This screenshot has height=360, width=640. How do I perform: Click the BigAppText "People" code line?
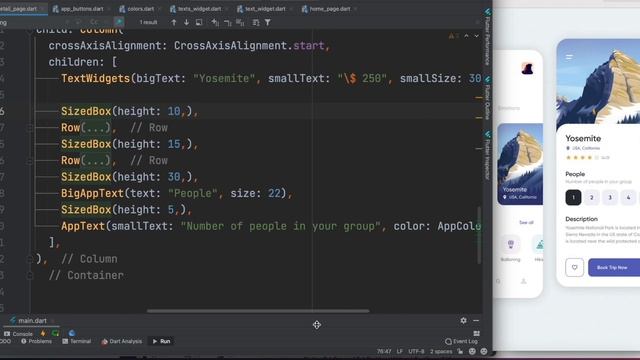click(177, 193)
